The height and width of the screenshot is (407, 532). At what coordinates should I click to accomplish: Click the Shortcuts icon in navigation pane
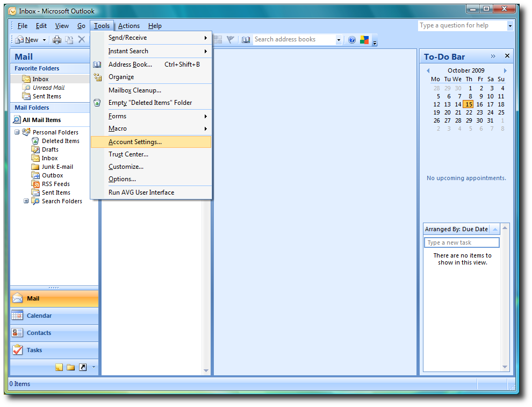[x=83, y=367]
